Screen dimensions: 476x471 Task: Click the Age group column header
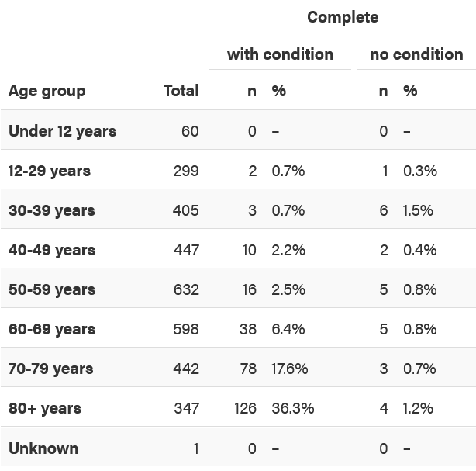point(47,91)
